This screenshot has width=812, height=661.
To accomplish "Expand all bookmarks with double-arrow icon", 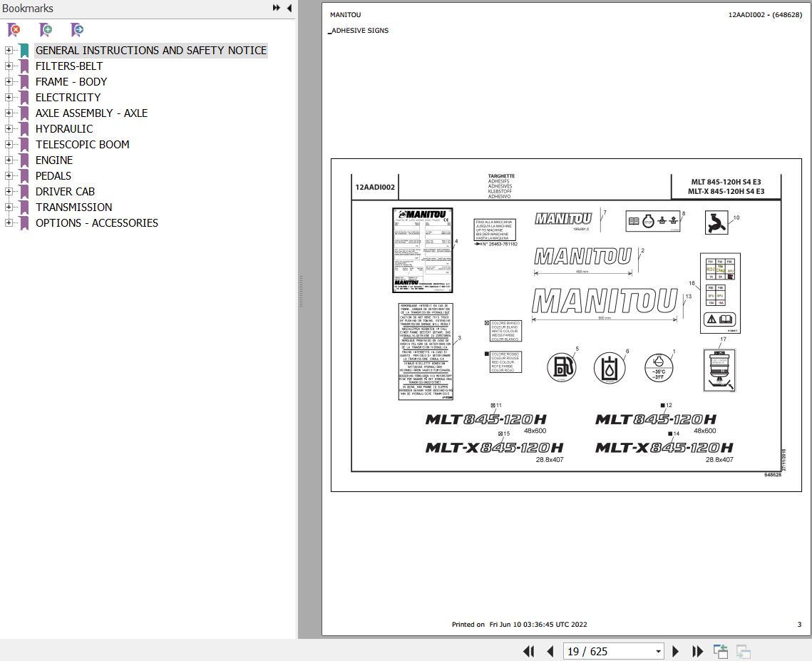I will (277, 8).
